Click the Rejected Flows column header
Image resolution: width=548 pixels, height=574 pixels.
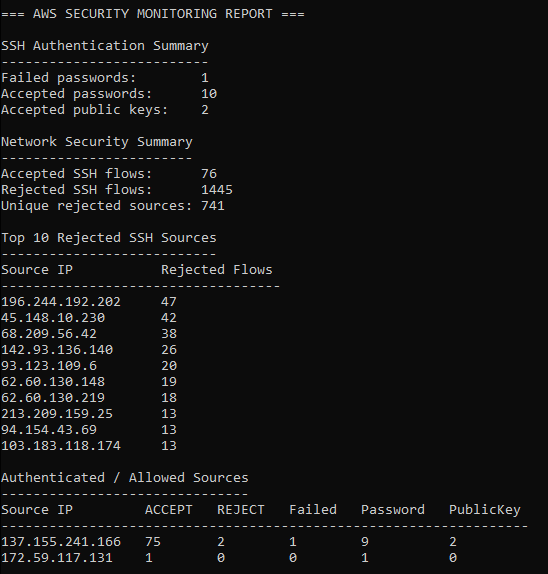click(217, 270)
